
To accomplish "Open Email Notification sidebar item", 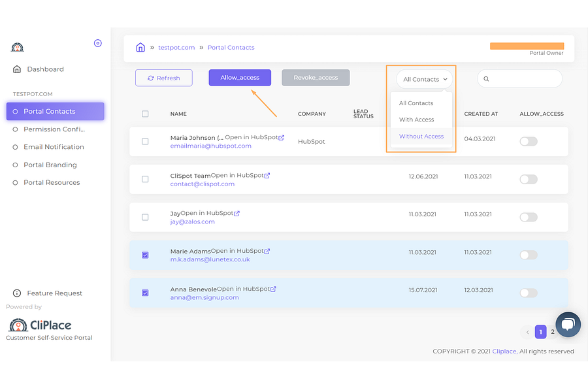I will click(x=54, y=147).
